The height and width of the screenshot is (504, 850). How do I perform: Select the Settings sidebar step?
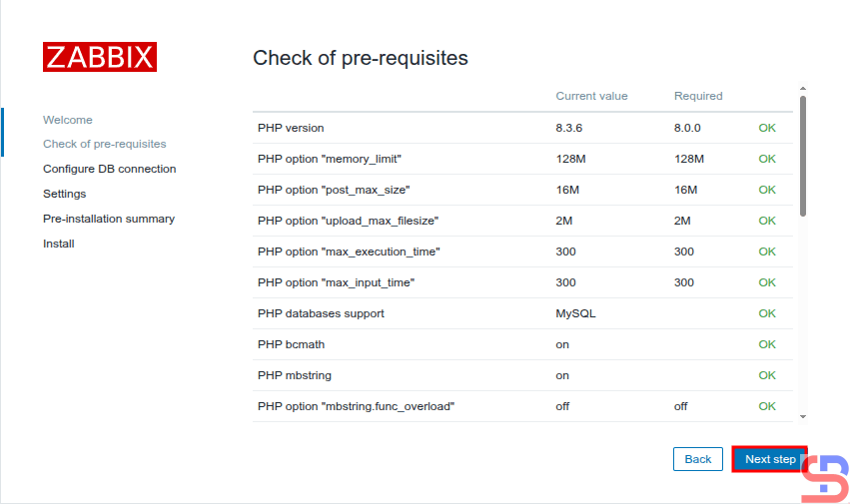click(65, 194)
